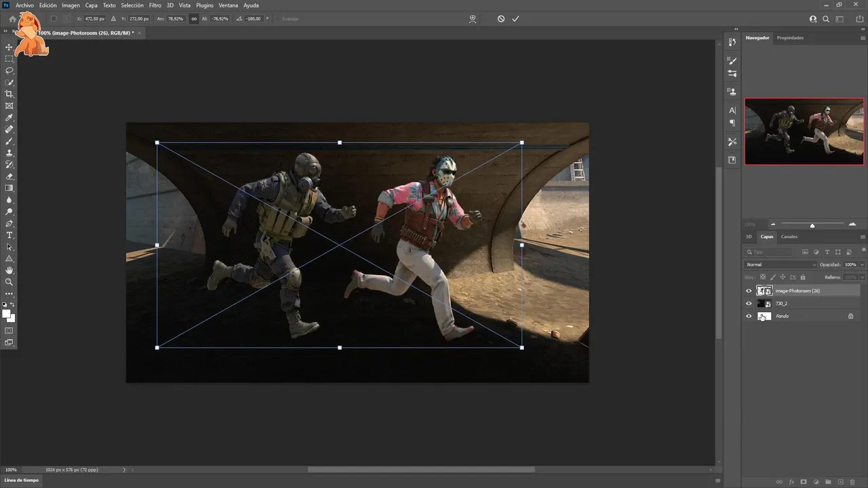The height and width of the screenshot is (488, 868).
Task: Select the Move tool
Action: click(x=9, y=47)
